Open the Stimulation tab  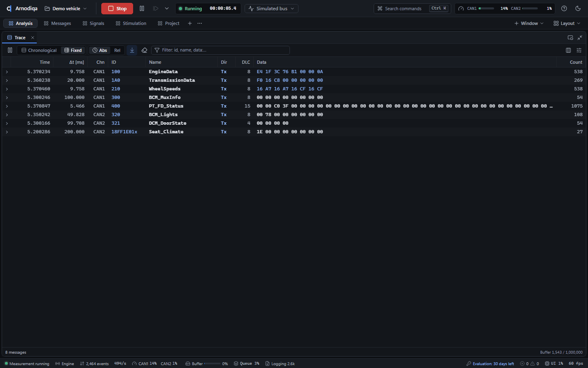tap(131, 23)
